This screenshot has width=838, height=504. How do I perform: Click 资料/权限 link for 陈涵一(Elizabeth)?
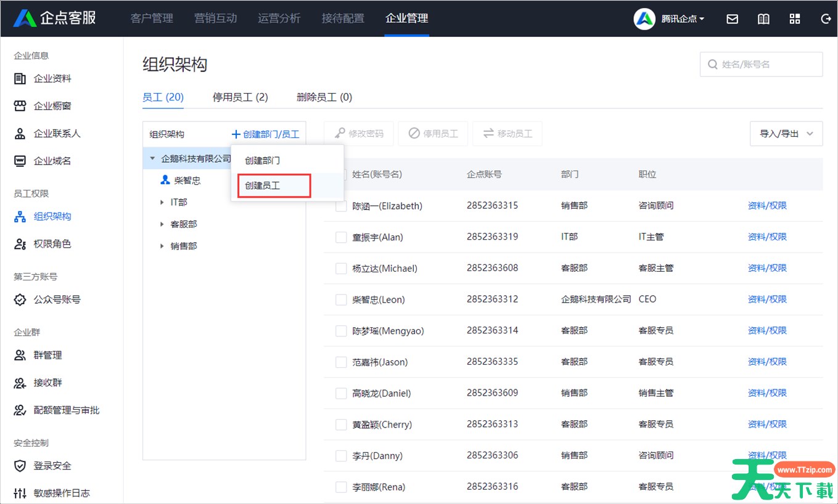pos(767,206)
